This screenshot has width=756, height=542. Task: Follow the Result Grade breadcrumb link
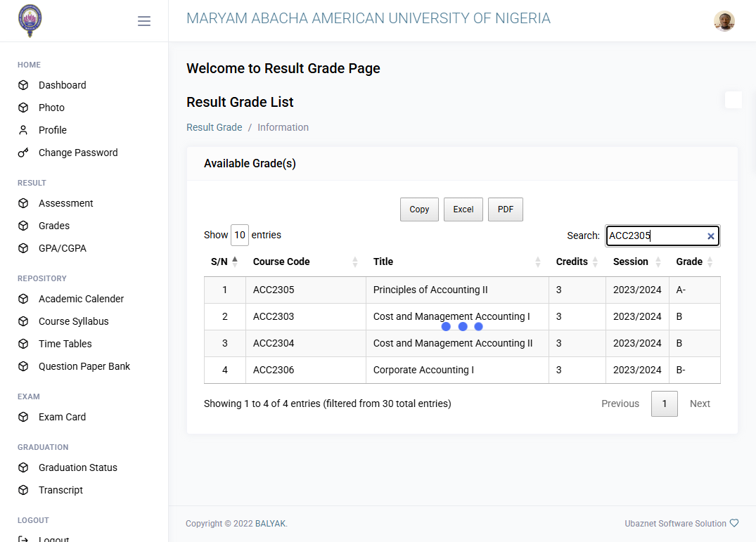pyautogui.click(x=214, y=127)
